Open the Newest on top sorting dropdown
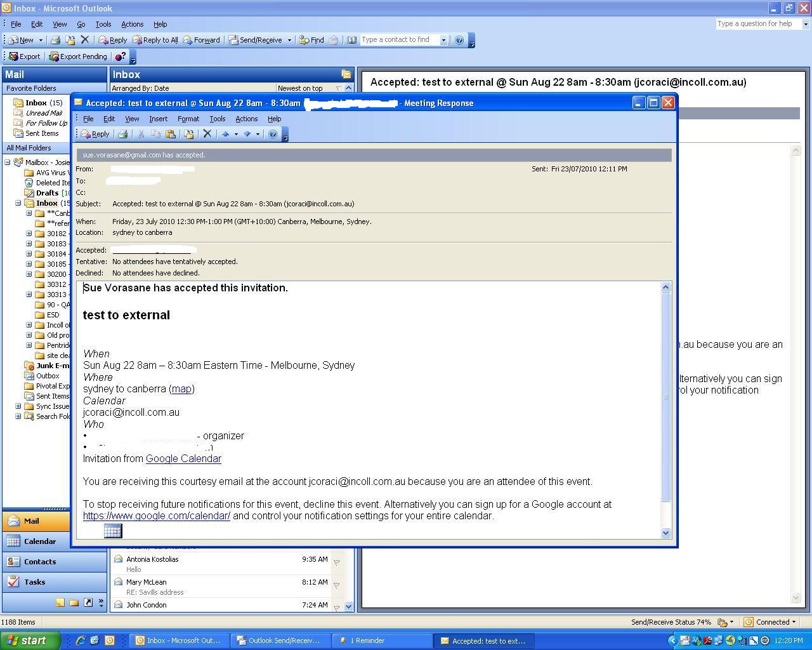Image resolution: width=812 pixels, height=650 pixels. click(x=315, y=88)
